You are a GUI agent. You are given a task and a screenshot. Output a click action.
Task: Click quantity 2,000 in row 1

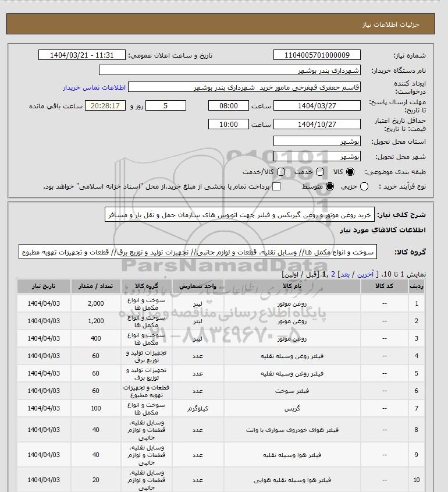(95, 303)
